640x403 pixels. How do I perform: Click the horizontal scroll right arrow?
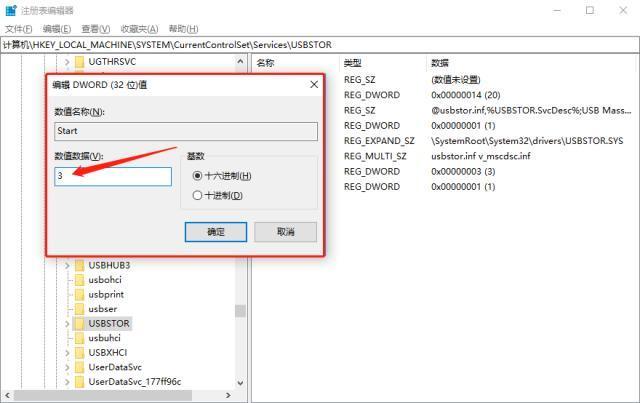pos(228,395)
